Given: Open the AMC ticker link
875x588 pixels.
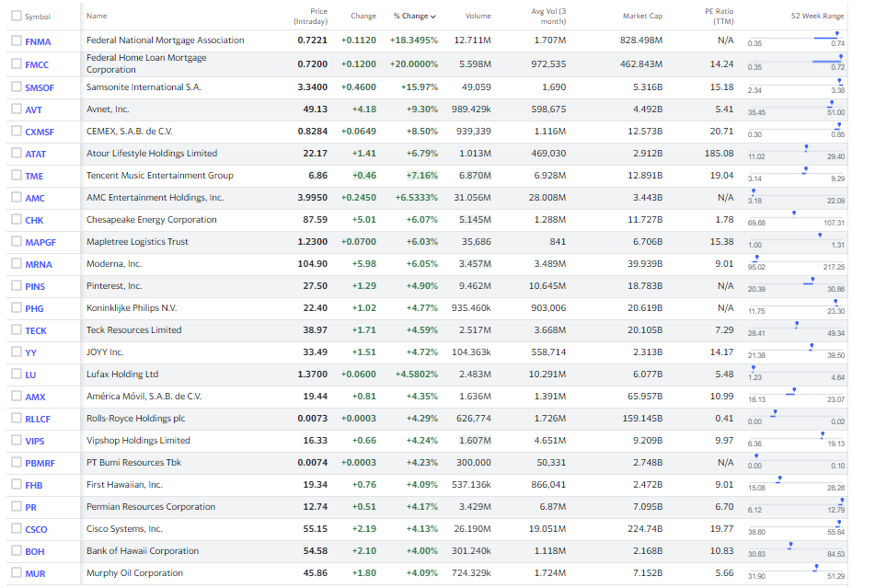Looking at the screenshot, I should pos(35,198).
